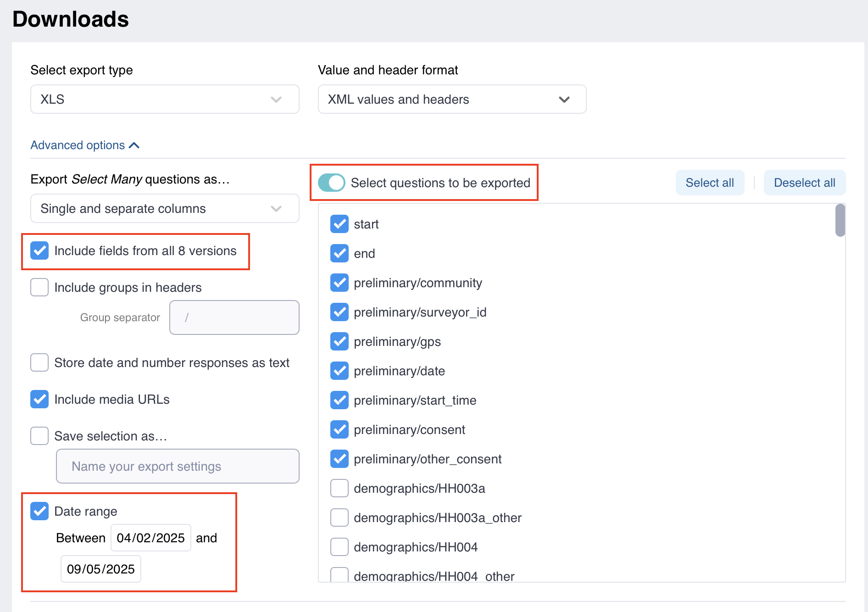
Task: Uncheck Include fields from all 8 versions
Action: (x=39, y=250)
